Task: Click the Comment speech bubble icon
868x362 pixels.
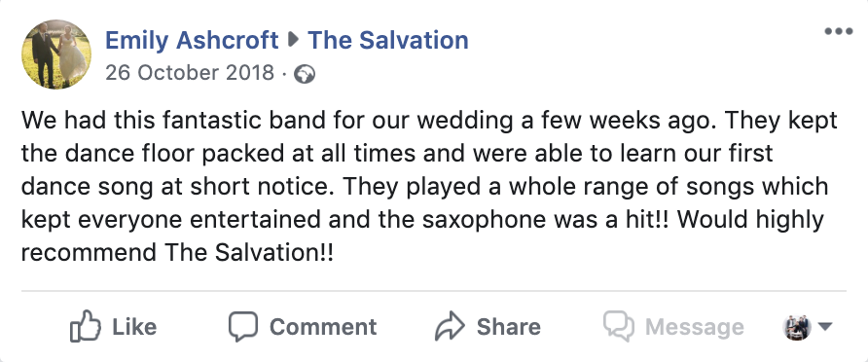Action: pyautogui.click(x=243, y=327)
